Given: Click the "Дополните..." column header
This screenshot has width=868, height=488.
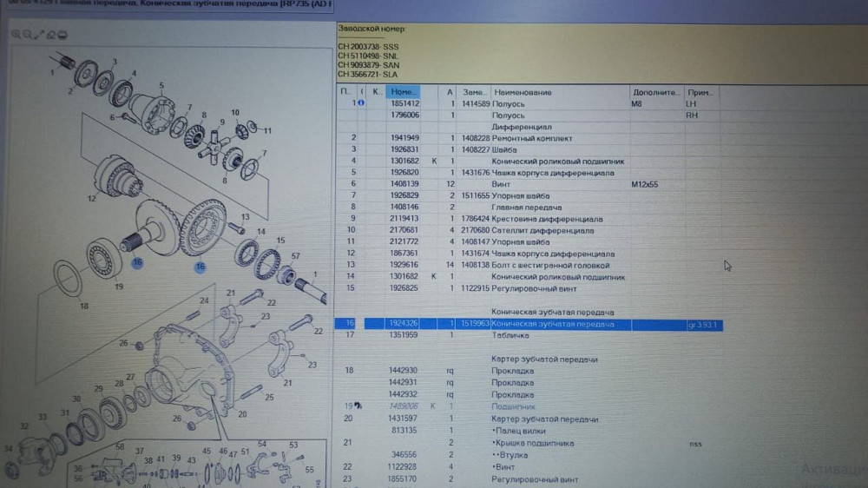Looking at the screenshot, I should (x=655, y=92).
